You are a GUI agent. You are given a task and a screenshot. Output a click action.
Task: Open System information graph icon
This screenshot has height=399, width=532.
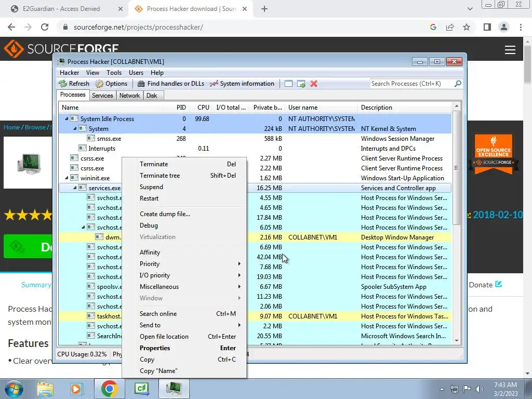tap(214, 84)
